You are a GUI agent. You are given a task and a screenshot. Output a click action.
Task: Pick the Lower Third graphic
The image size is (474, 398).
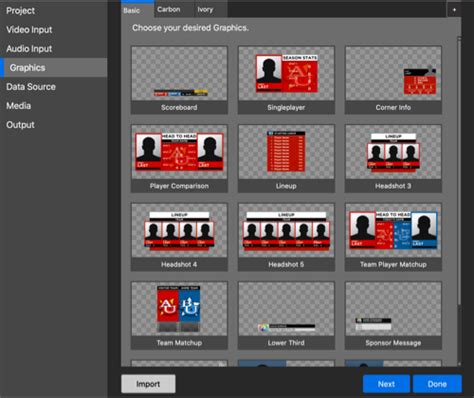coord(286,315)
